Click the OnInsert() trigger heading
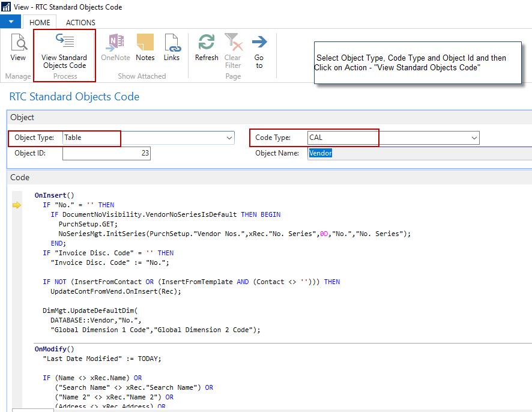 [54, 195]
